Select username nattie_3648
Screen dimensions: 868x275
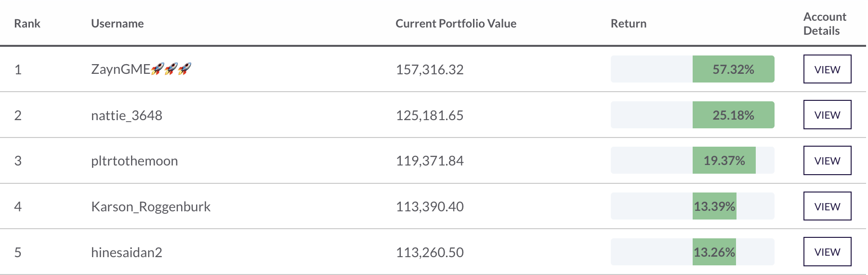click(127, 115)
